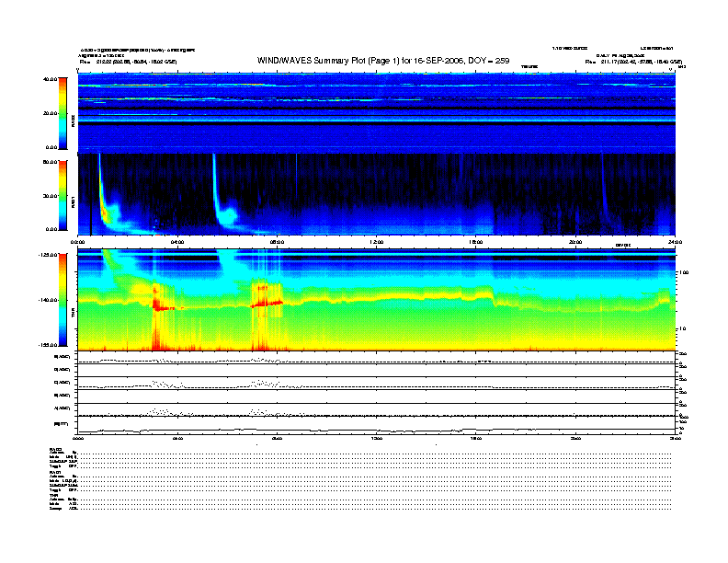Click the faint burst near 21:00 in RAD1
The height and width of the screenshot is (563, 728).
(x=604, y=190)
